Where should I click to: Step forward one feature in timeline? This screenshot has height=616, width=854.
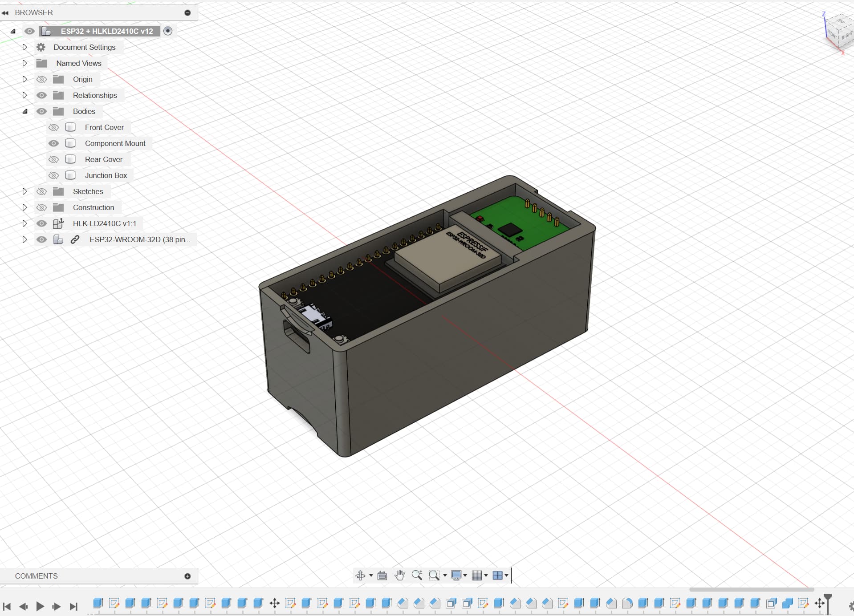click(57, 606)
